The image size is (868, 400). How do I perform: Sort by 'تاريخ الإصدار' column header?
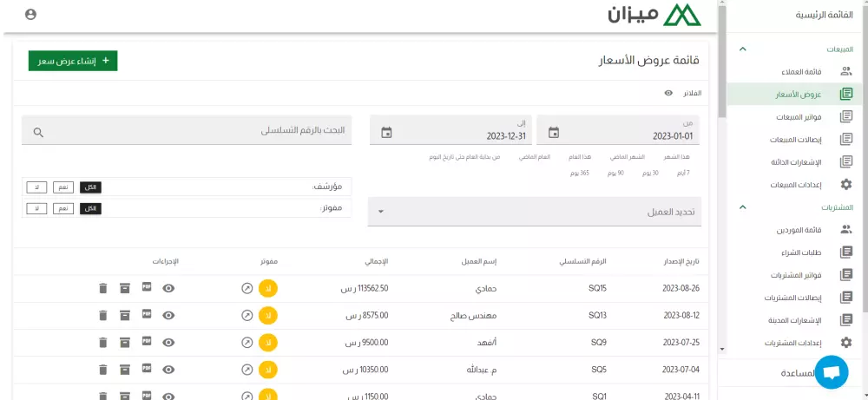(x=681, y=261)
